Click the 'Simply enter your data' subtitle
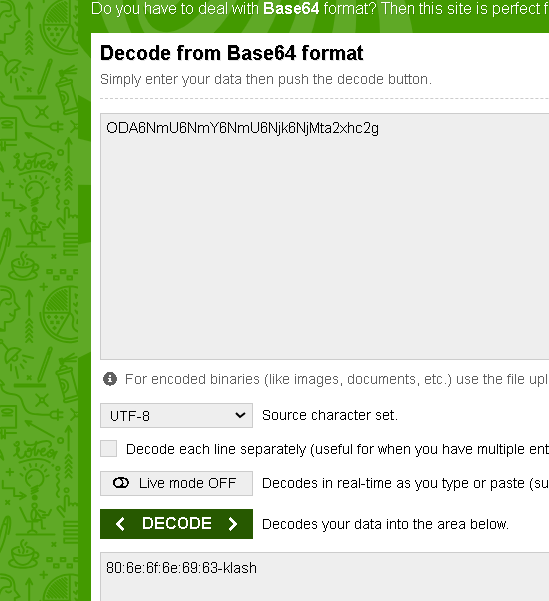 point(266,79)
